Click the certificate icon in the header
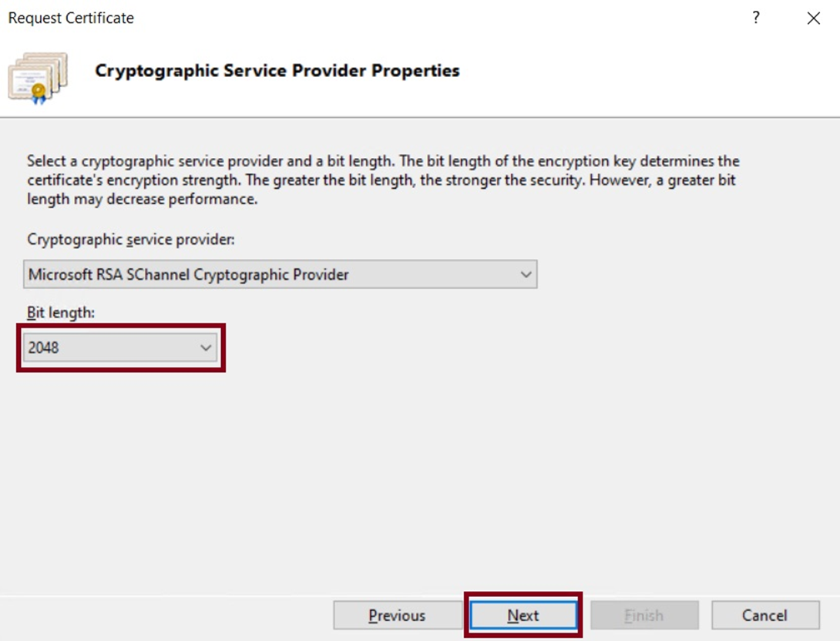Viewport: 840px width, 641px height. pos(37,78)
